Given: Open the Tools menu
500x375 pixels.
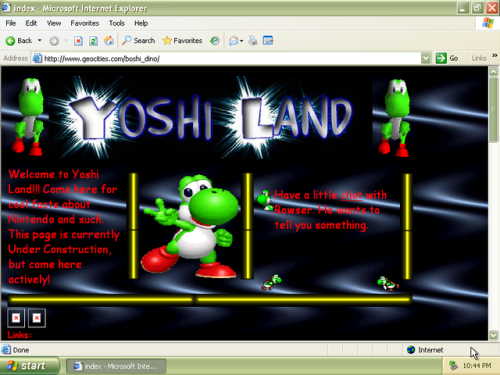Looking at the screenshot, I should tap(117, 23).
